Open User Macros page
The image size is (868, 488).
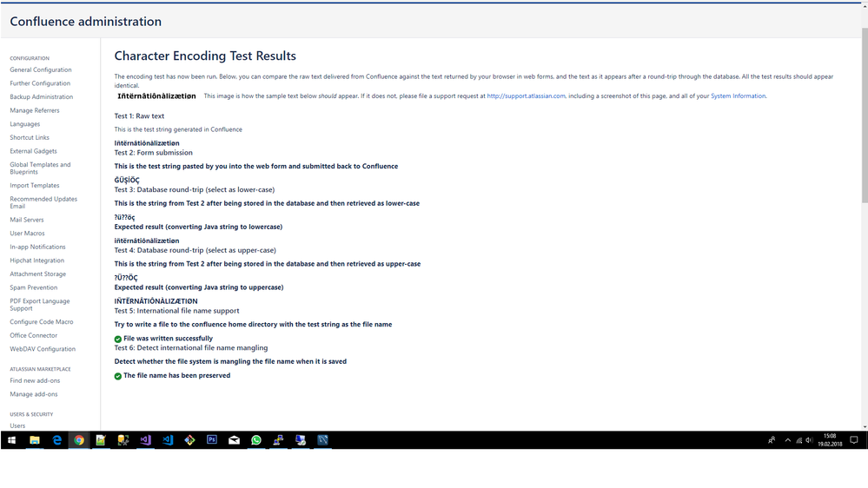(x=27, y=234)
